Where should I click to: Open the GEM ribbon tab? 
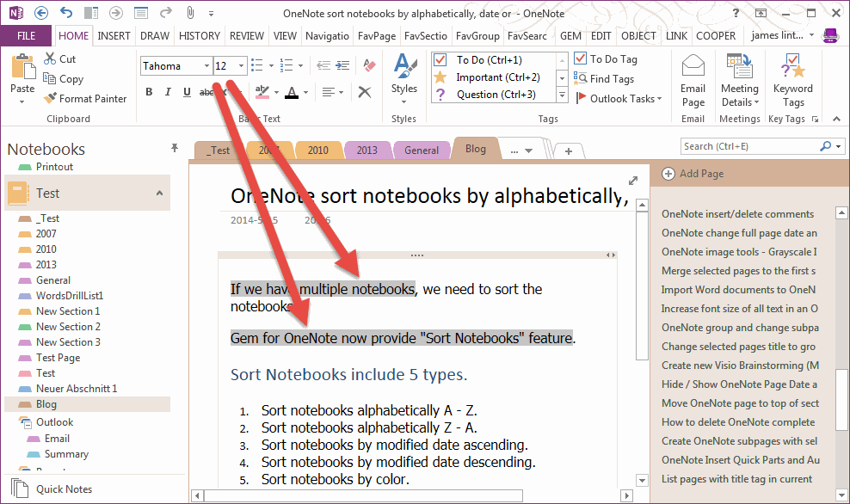pos(570,36)
